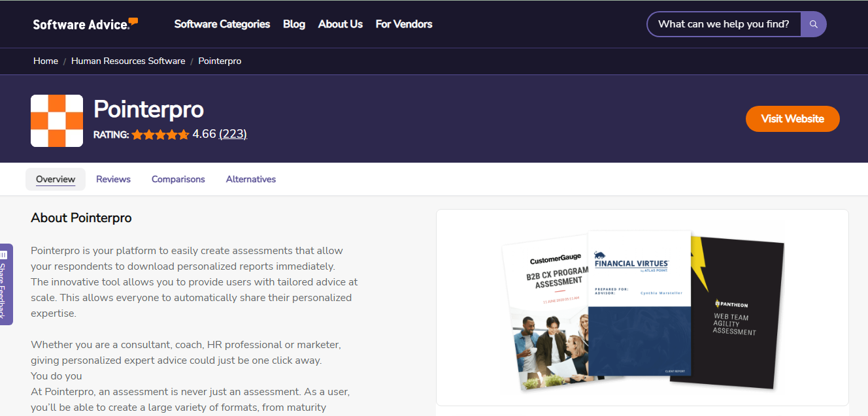
Task: Click the Pointerpro breadcrumb link
Action: pyautogui.click(x=220, y=61)
